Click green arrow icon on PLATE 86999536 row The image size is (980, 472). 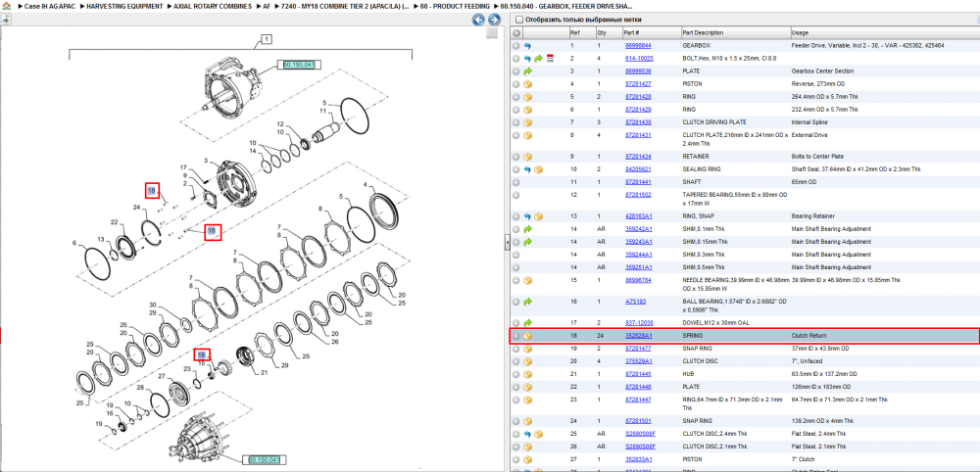tap(527, 71)
